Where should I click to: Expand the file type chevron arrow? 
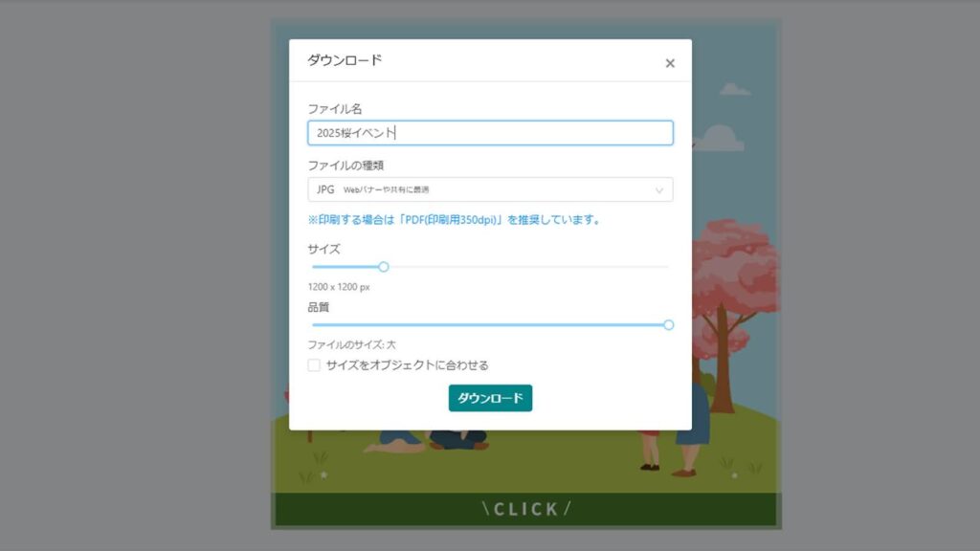pos(659,190)
